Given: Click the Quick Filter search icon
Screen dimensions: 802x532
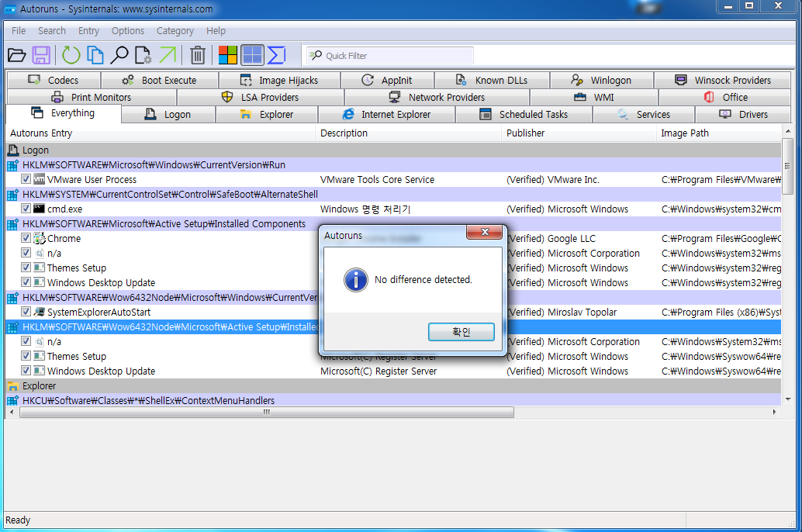Looking at the screenshot, I should point(316,55).
